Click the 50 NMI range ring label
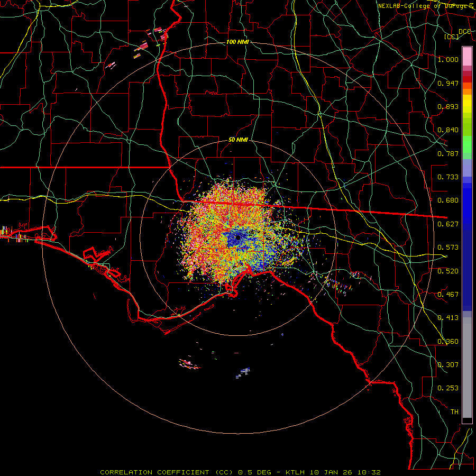This screenshot has height=476, width=476. tap(238, 140)
